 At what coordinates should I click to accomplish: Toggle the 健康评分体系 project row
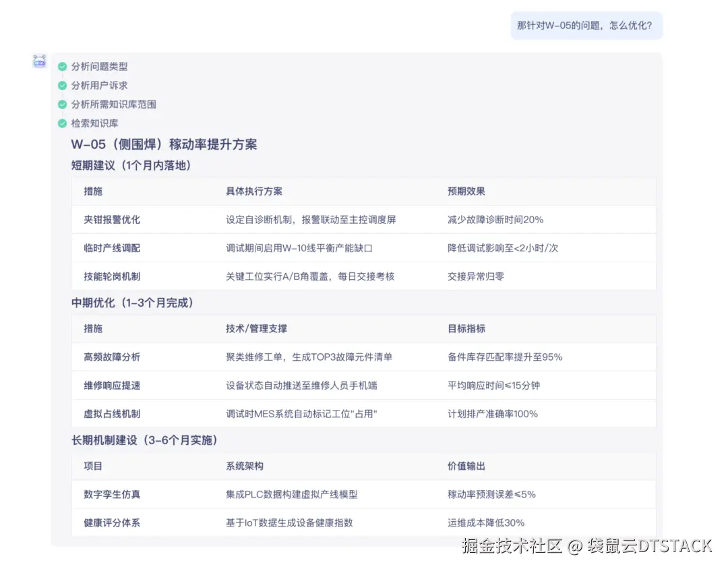pyautogui.click(x=111, y=522)
